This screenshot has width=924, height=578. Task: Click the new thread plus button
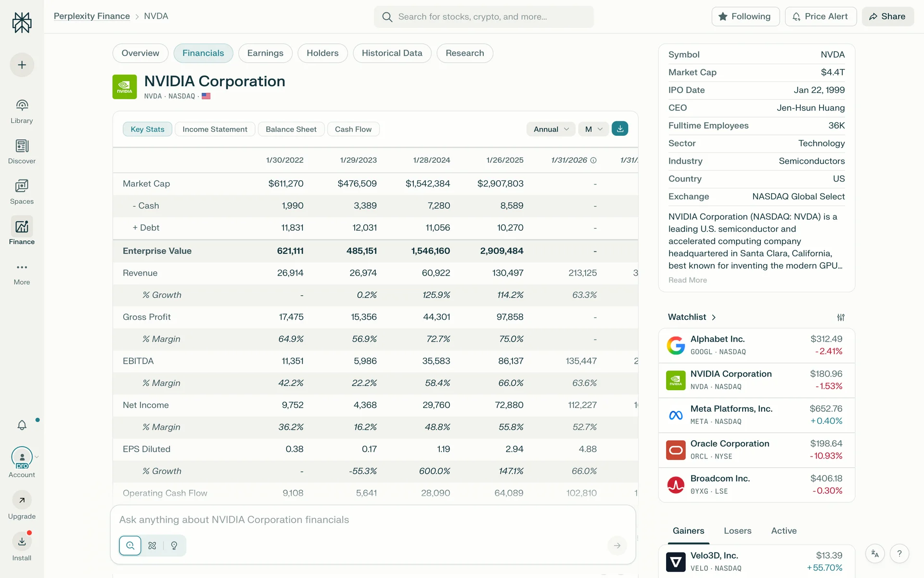(22, 65)
